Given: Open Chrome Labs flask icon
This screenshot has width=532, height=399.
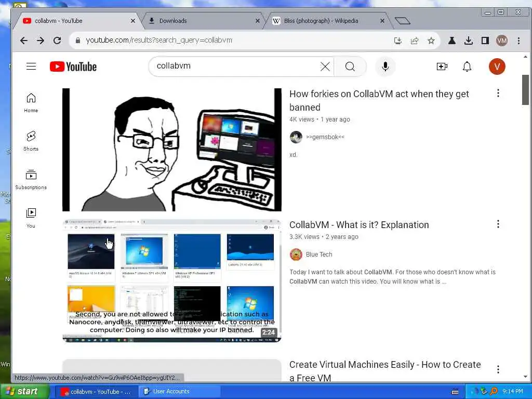Looking at the screenshot, I should tap(452, 41).
